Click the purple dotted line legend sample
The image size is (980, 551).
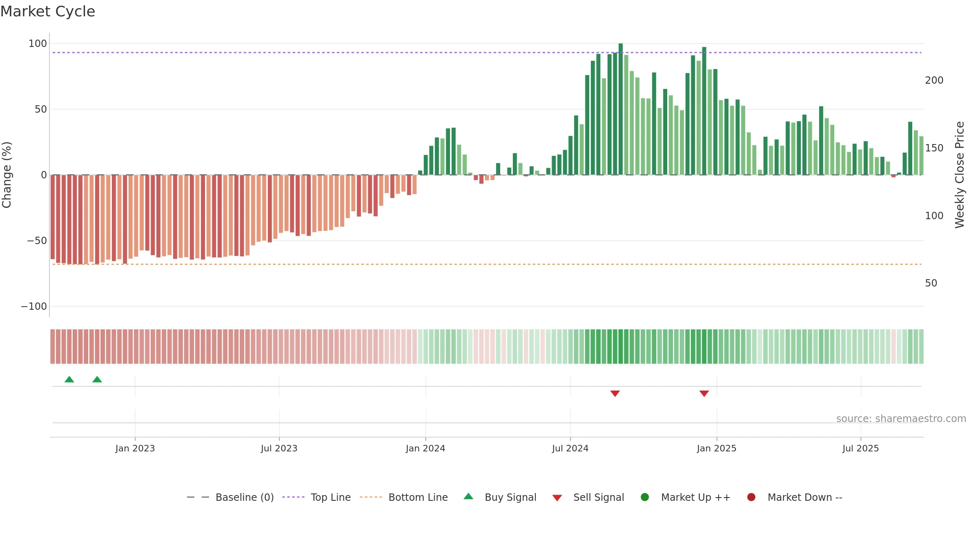coord(293,497)
